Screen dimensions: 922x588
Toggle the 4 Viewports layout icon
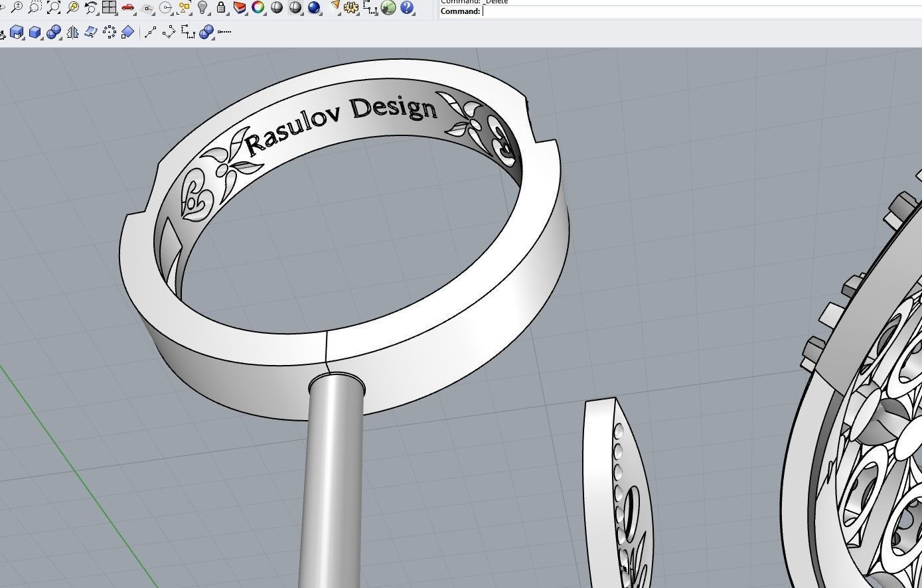click(110, 7)
